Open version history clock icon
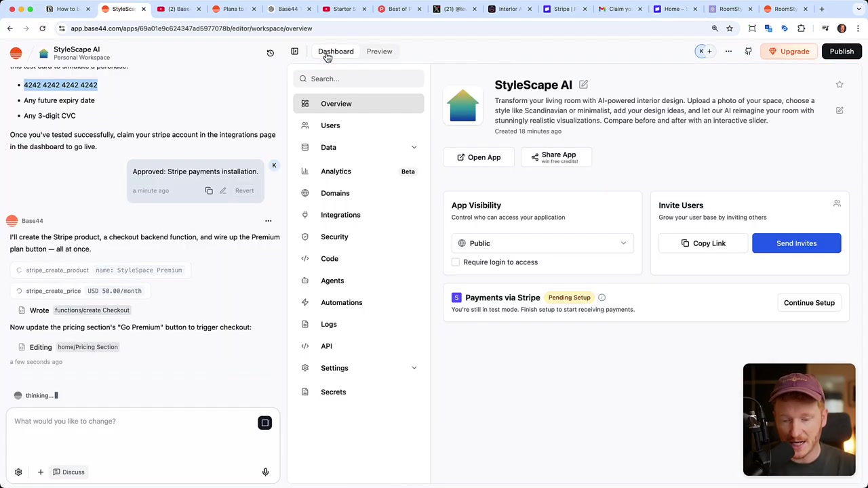868x488 pixels. pyautogui.click(x=270, y=53)
